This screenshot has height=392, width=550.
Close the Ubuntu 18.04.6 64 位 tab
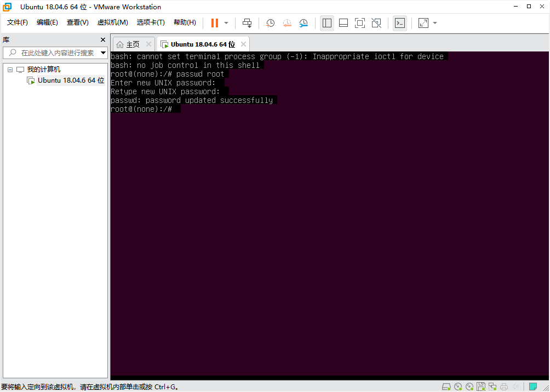click(243, 44)
